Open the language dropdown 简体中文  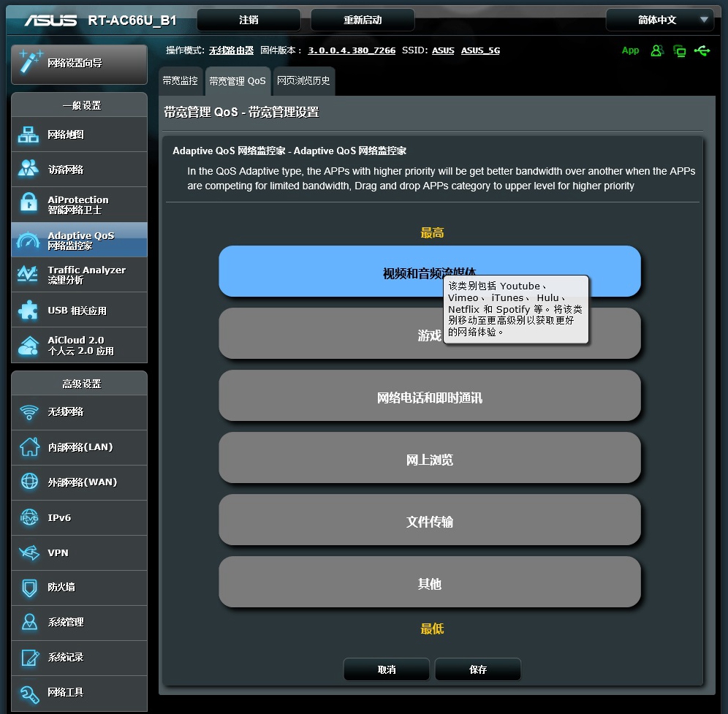point(659,20)
